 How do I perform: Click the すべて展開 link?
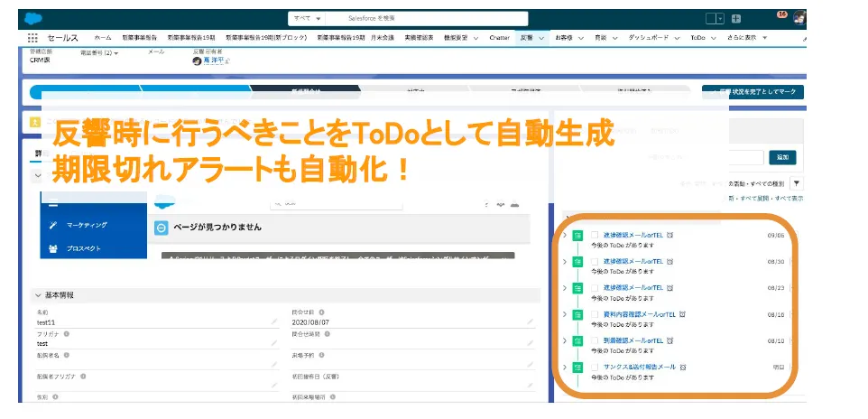753,198
